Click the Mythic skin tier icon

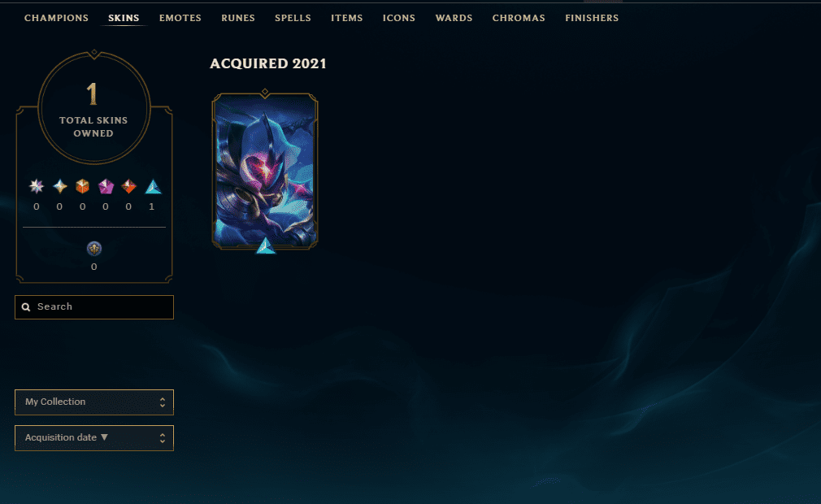tap(59, 186)
